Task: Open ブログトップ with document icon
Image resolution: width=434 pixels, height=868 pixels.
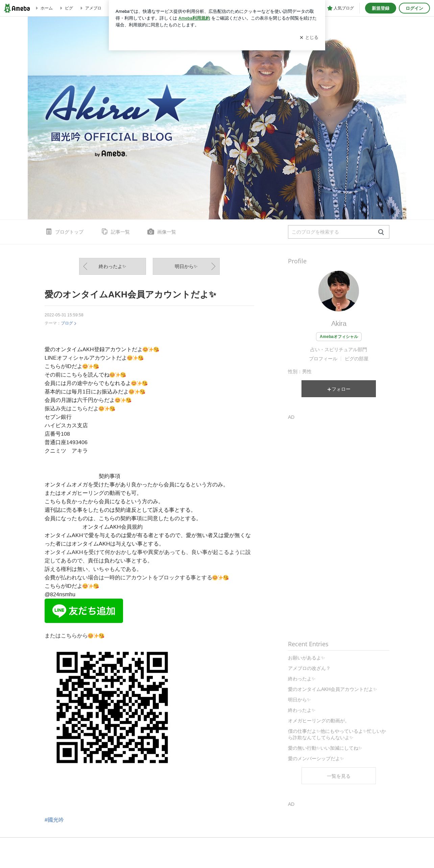Action: (49, 232)
